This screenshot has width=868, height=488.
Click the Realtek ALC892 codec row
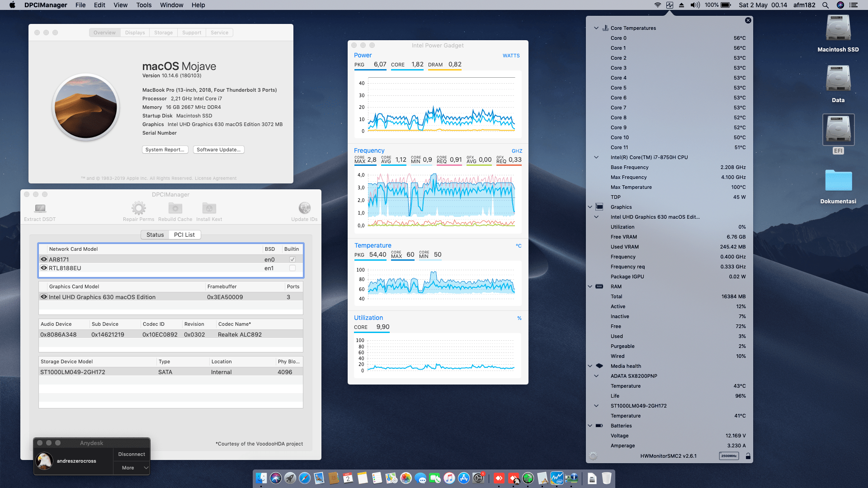pos(170,334)
